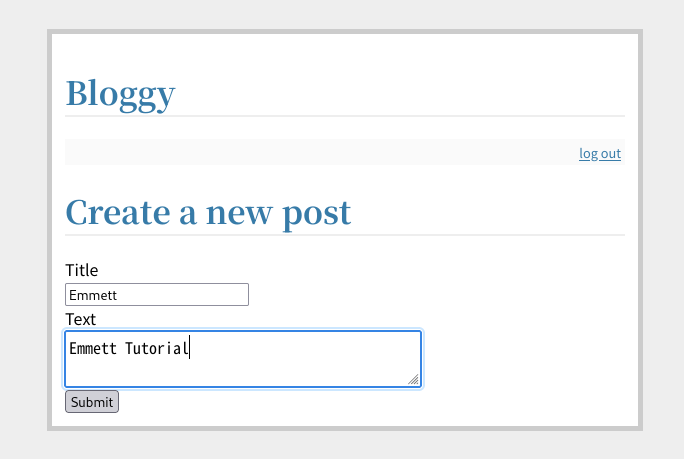Click the word "Emmett" in the textarea

[93, 349]
